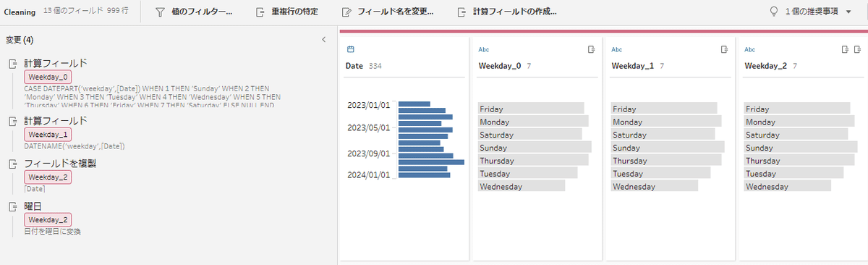The width and height of the screenshot is (868, 265).
Task: Select the Wednesday value in Weekday_2
Action: 788,187
